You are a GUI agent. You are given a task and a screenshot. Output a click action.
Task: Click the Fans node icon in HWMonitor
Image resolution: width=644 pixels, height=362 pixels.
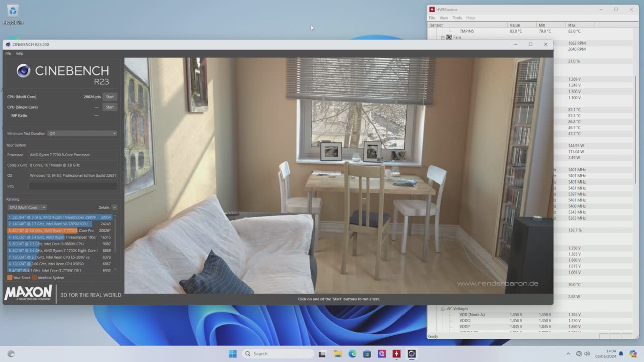(x=449, y=37)
